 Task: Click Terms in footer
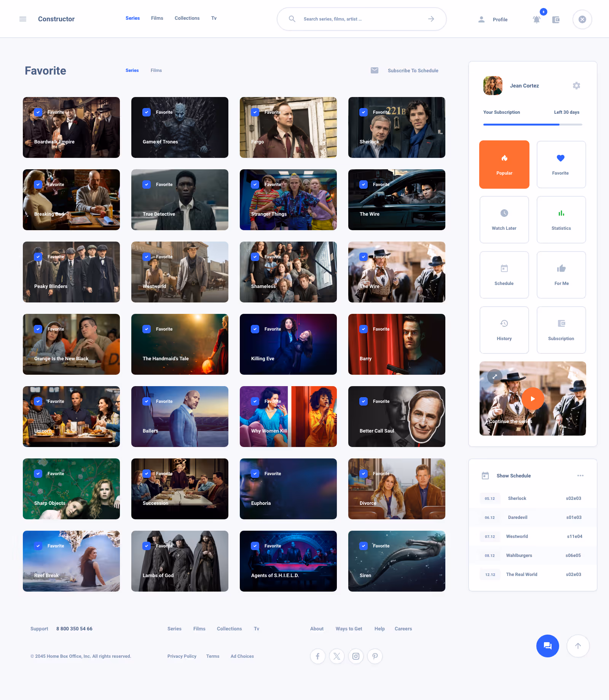213,656
